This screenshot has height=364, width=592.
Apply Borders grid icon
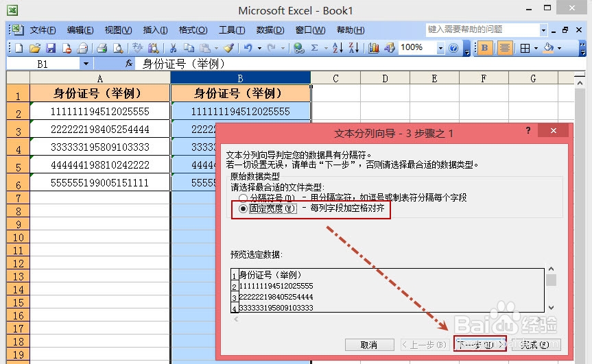tap(525, 48)
